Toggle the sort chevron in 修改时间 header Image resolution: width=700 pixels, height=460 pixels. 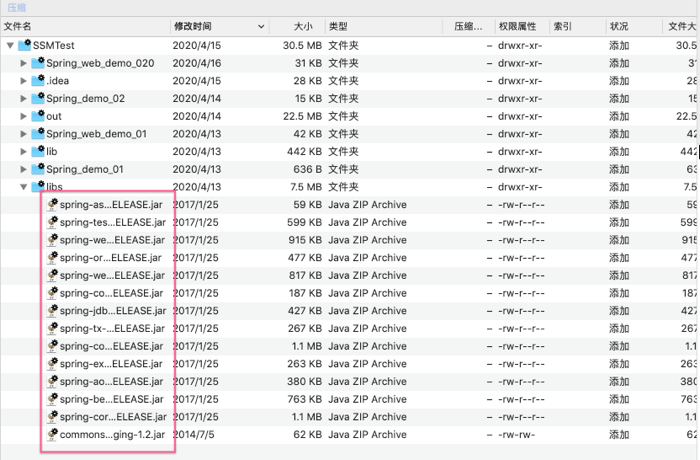tap(261, 27)
